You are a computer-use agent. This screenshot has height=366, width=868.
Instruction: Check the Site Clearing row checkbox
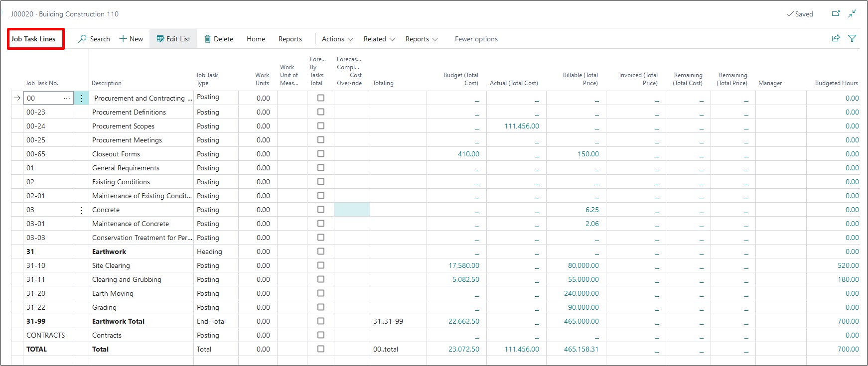tap(321, 265)
